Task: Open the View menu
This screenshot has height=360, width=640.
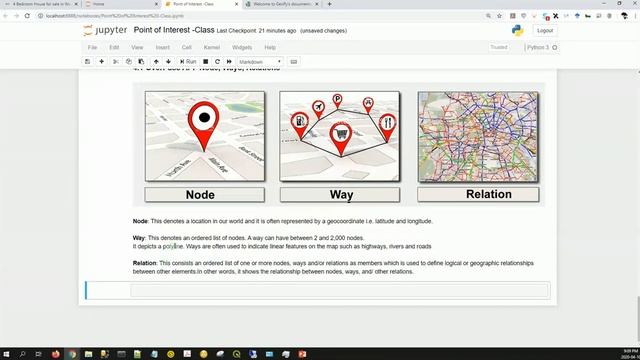Action: click(x=137, y=47)
